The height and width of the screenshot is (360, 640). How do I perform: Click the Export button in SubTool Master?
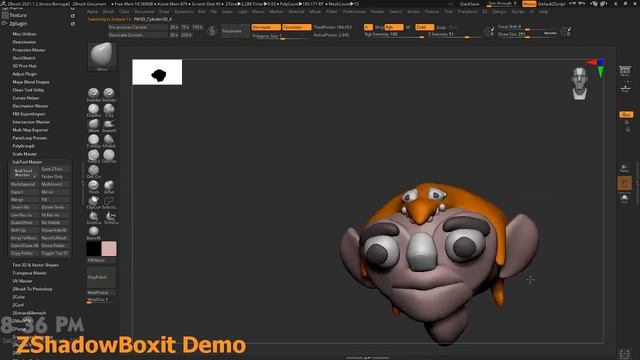pyautogui.click(x=24, y=192)
